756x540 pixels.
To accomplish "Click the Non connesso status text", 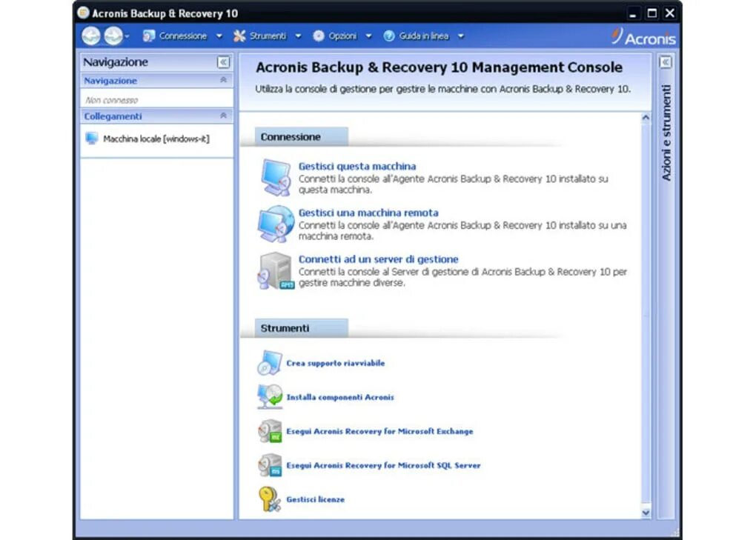I will click(111, 100).
